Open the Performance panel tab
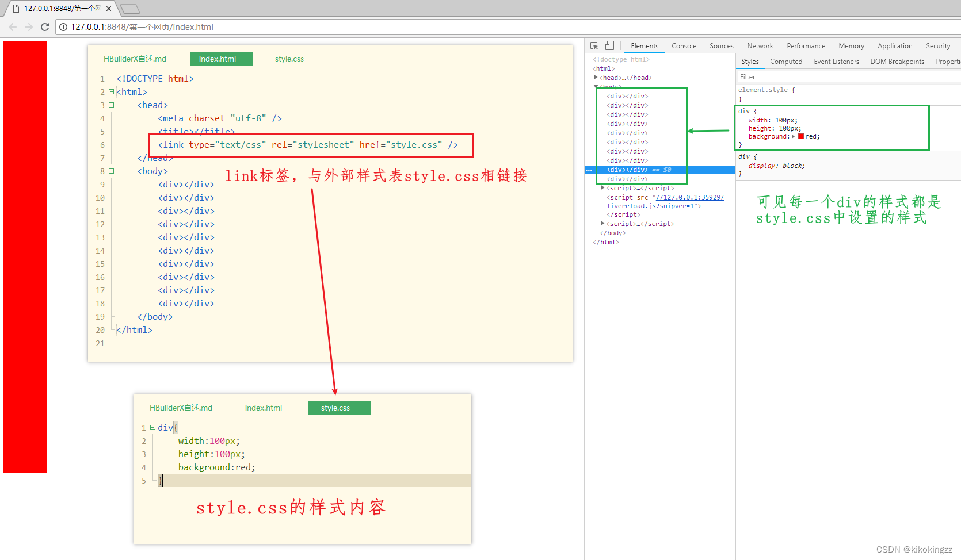Image resolution: width=961 pixels, height=560 pixels. pyautogui.click(x=806, y=46)
